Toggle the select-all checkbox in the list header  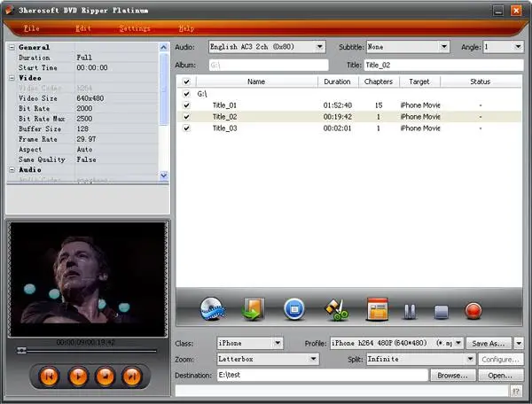(x=186, y=82)
